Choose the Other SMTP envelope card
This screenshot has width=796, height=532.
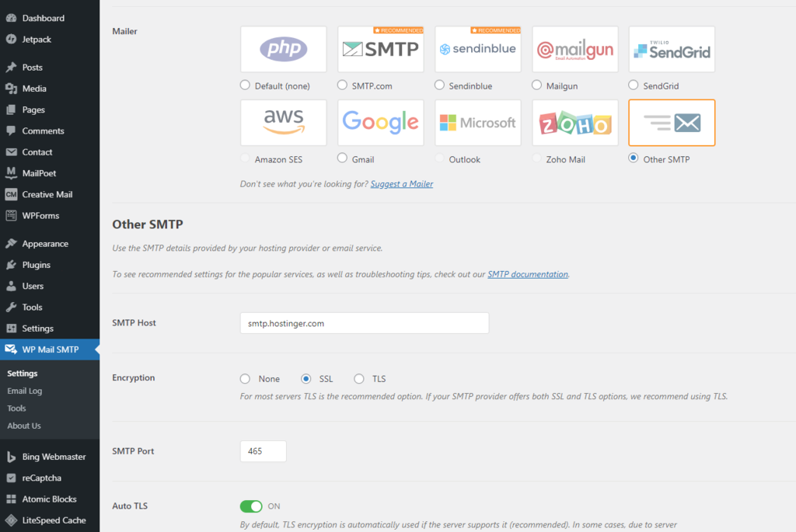(672, 123)
